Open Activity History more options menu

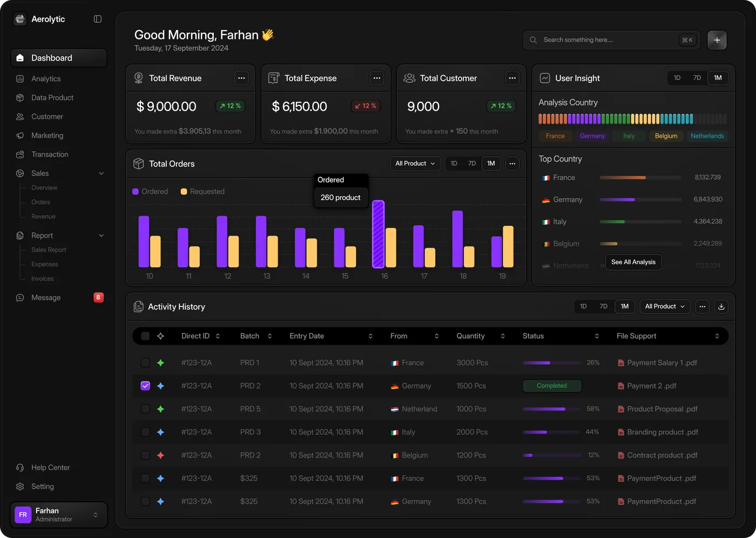pos(702,307)
